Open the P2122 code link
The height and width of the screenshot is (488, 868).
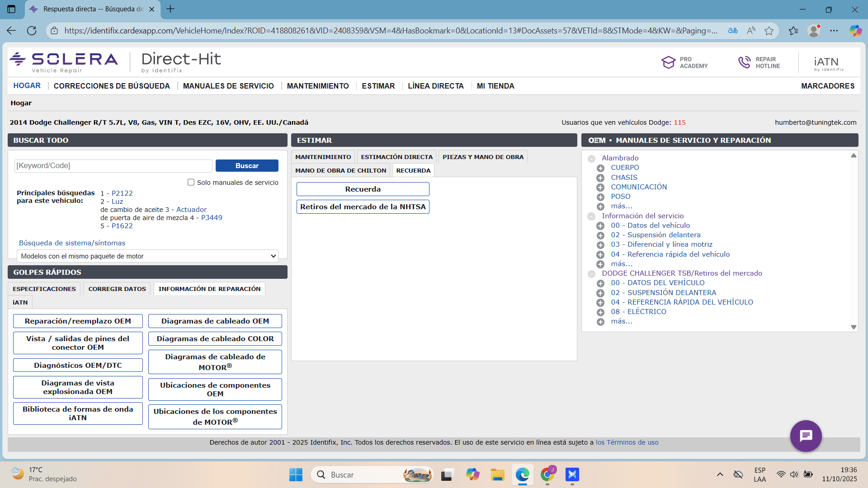pos(122,193)
